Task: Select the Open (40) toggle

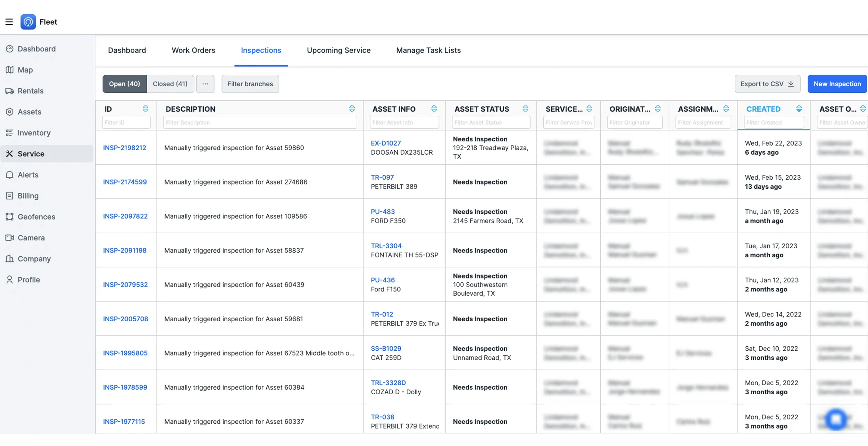Action: [x=124, y=84]
